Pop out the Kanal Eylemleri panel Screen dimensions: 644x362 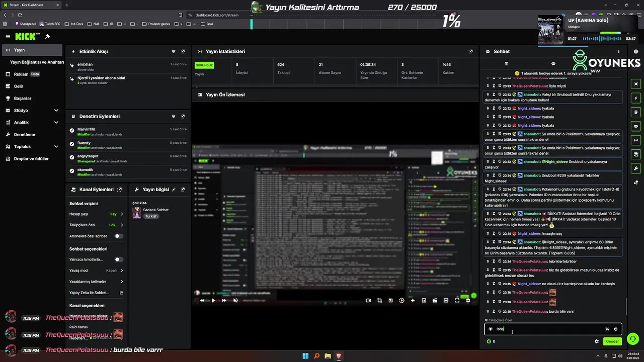pyautogui.click(x=119, y=190)
